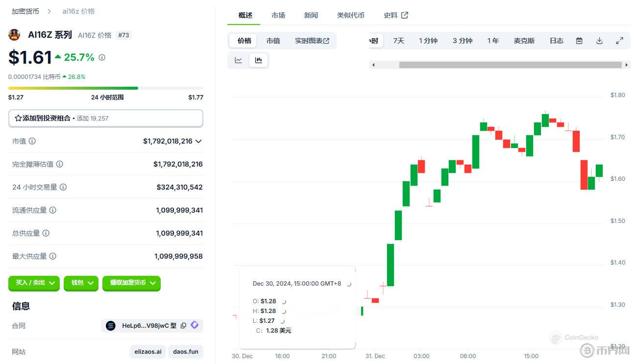Screen dimensions: 635x364
Task: Open the 买入 / 卖出 dropdown
Action: point(34,283)
